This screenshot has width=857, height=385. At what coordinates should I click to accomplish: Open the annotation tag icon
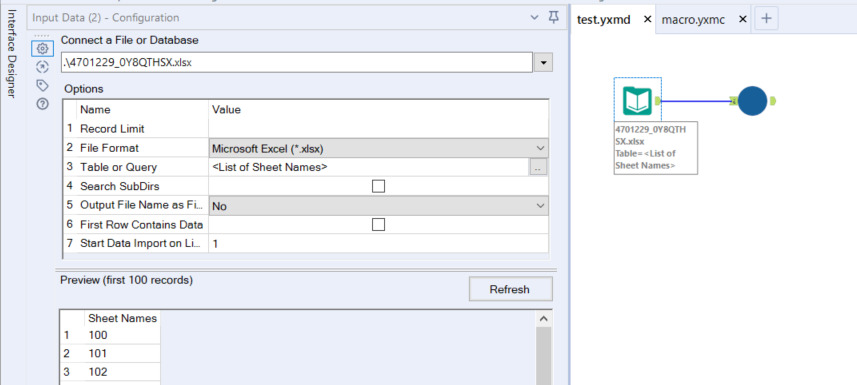[42, 85]
